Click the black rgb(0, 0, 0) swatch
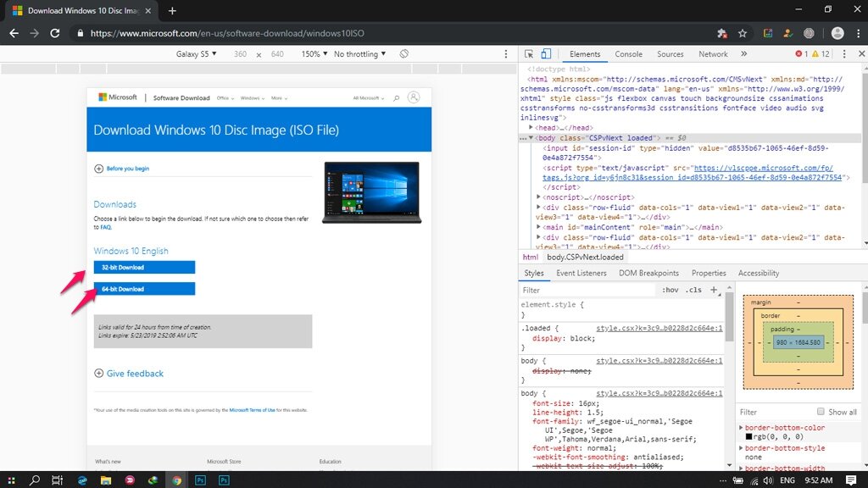Image resolution: width=868 pixels, height=488 pixels. (x=748, y=436)
